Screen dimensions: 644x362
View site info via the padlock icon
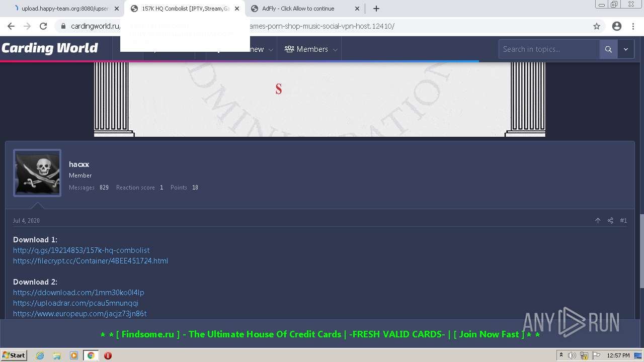coord(63,26)
